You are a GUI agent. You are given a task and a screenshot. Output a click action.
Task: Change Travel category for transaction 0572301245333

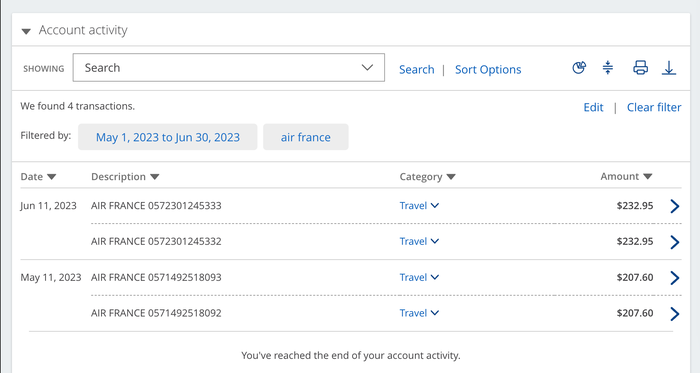[419, 206]
